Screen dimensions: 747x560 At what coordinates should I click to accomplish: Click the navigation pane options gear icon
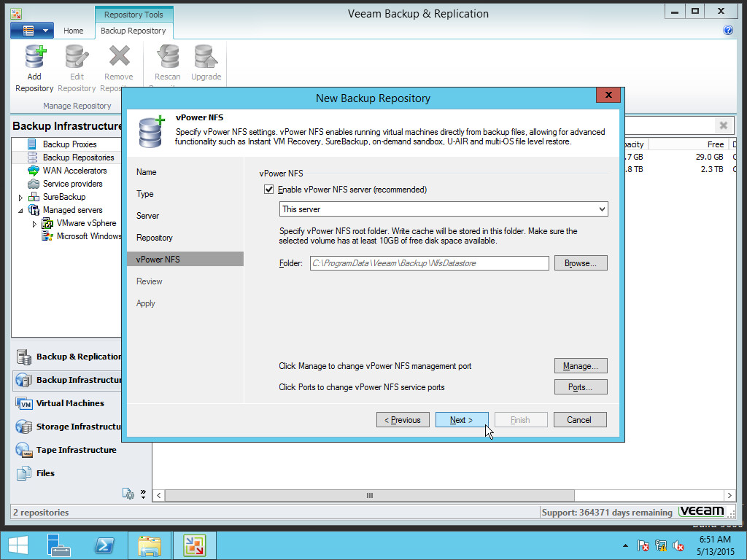[128, 494]
